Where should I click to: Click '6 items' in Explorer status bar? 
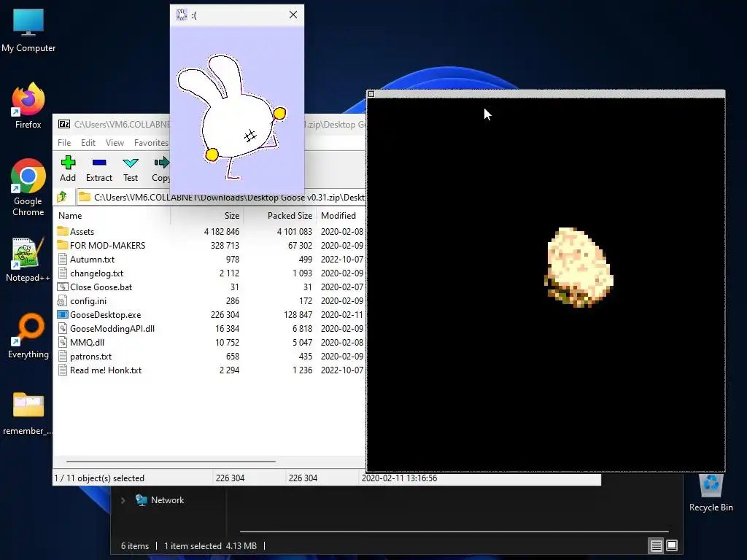pyautogui.click(x=135, y=545)
